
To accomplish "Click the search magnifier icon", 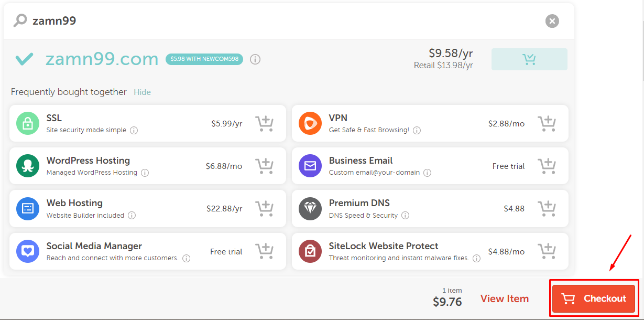I will pyautogui.click(x=20, y=20).
